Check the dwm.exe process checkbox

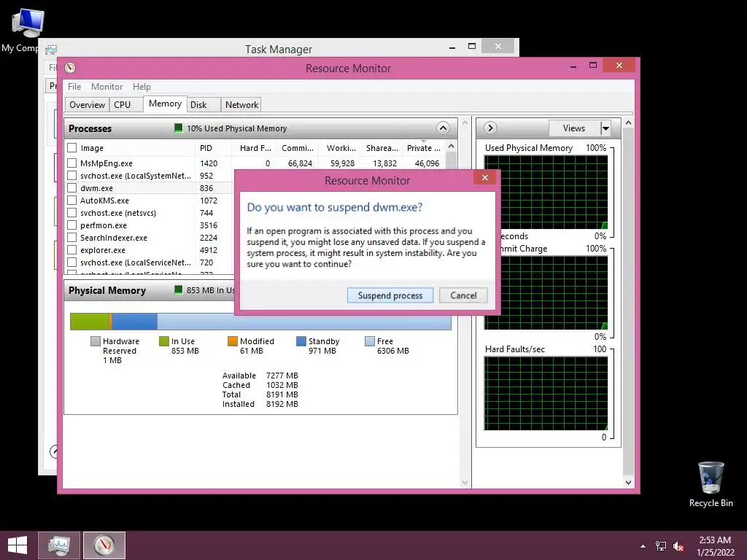click(x=72, y=187)
